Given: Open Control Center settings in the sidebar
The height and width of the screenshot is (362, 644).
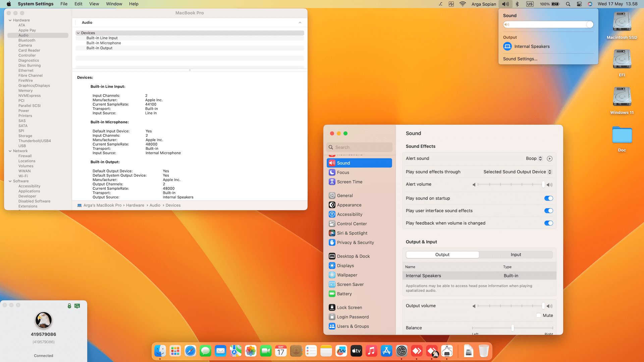Looking at the screenshot, I should click(x=359, y=224).
